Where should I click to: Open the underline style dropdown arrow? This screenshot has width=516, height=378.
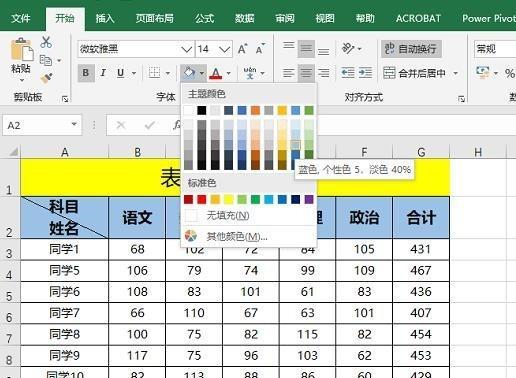134,73
